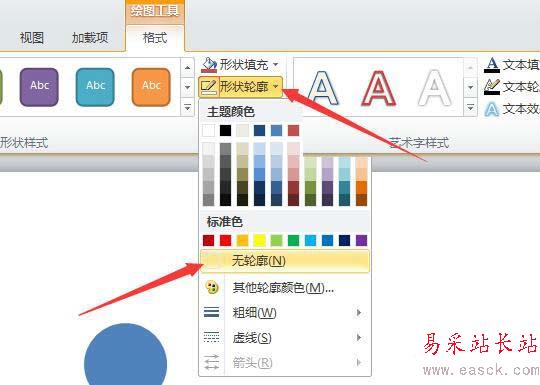Apply the orange Abc shape style

[151, 87]
